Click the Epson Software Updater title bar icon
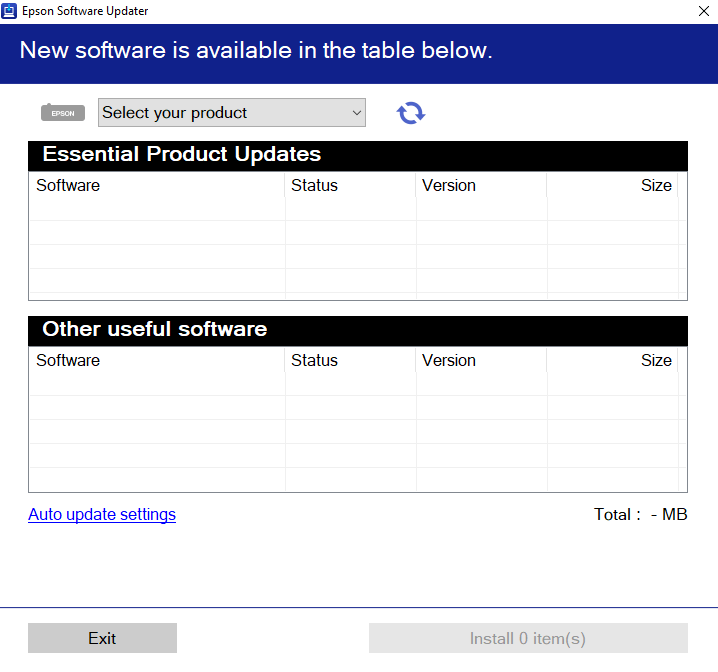Image resolution: width=718 pixels, height=672 pixels. coord(9,11)
